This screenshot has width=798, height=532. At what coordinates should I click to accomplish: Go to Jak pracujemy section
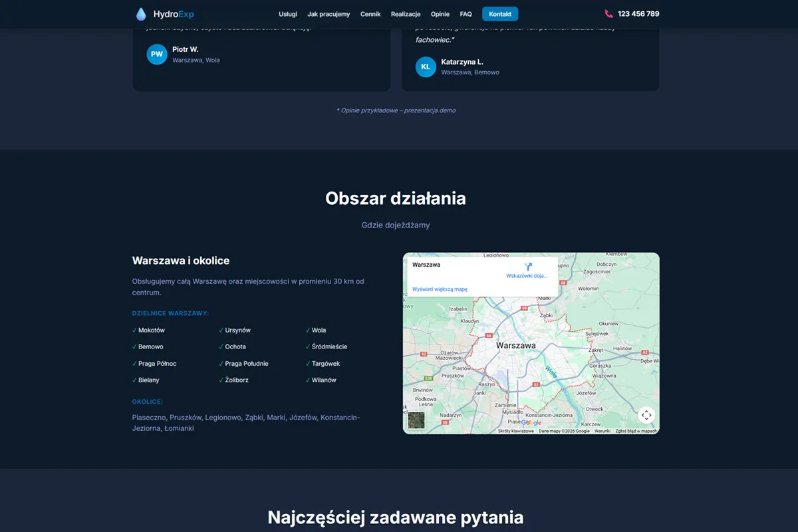(329, 14)
